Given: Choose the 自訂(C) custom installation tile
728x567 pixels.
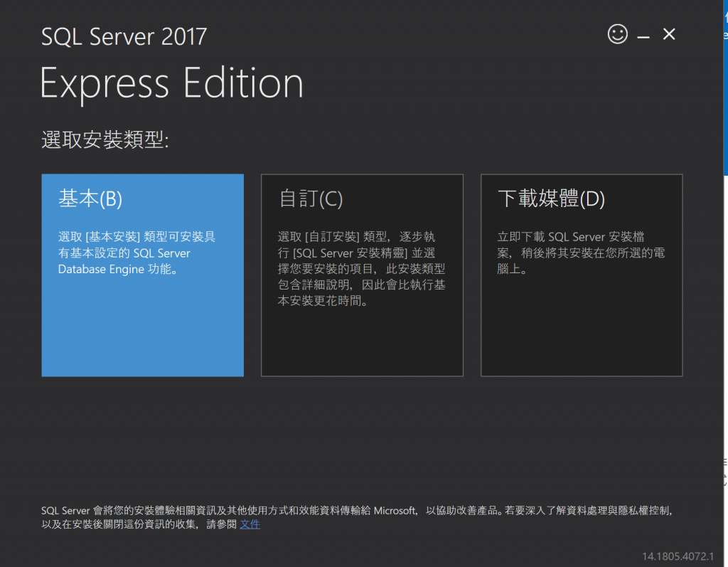Looking at the screenshot, I should point(362,275).
